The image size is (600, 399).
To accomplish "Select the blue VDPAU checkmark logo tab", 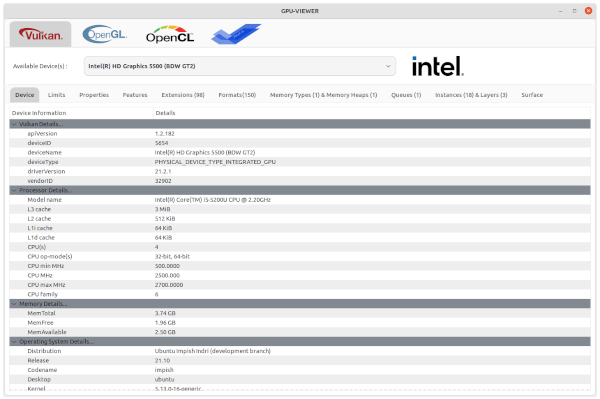I will [x=236, y=34].
